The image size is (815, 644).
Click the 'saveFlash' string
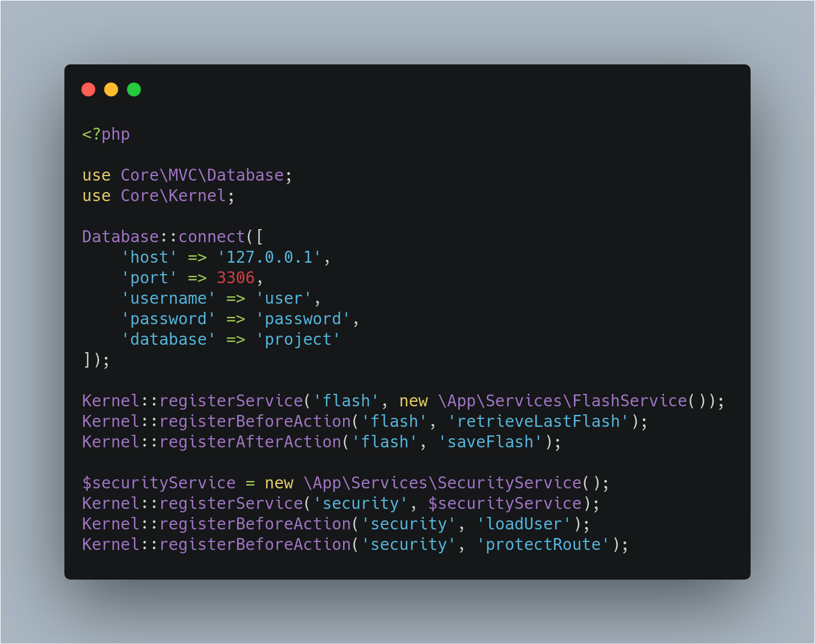(491, 442)
